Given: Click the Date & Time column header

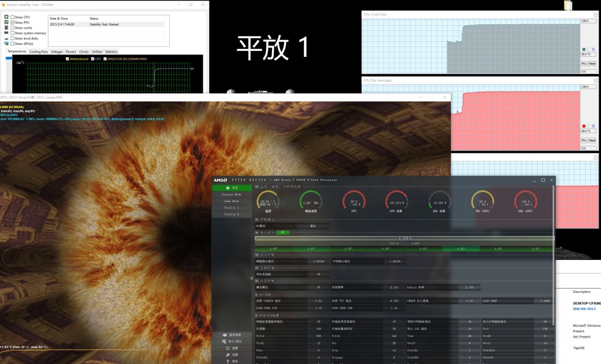Looking at the screenshot, I should (68, 19).
